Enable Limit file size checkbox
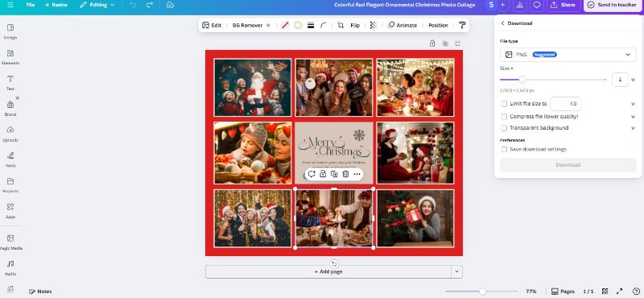 pos(504,104)
